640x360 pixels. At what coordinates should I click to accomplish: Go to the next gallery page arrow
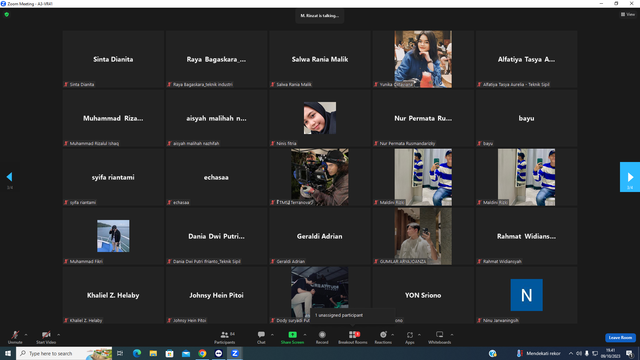point(630,177)
